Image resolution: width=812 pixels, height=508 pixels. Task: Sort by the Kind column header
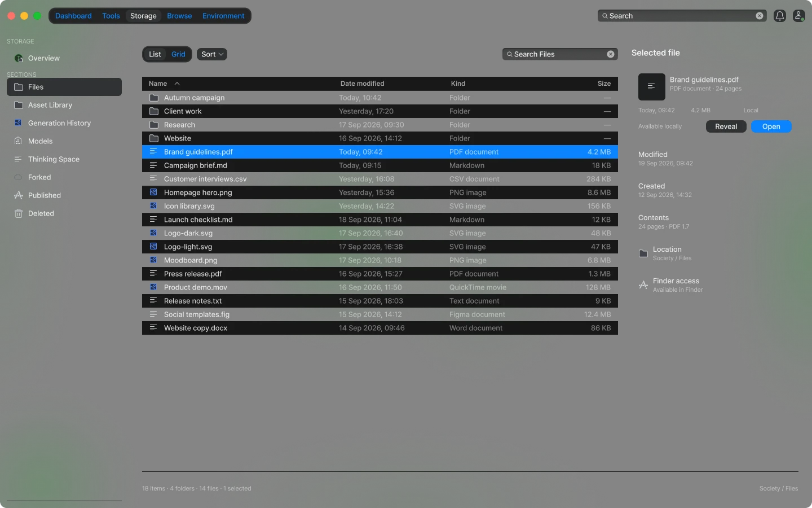[x=458, y=84]
